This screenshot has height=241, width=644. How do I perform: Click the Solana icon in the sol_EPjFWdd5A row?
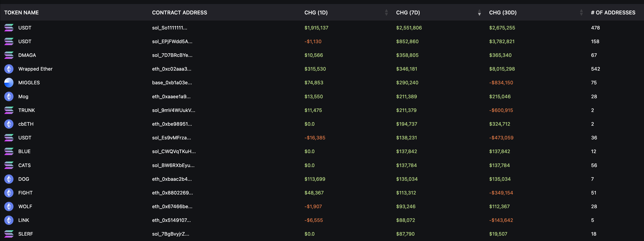point(9,41)
